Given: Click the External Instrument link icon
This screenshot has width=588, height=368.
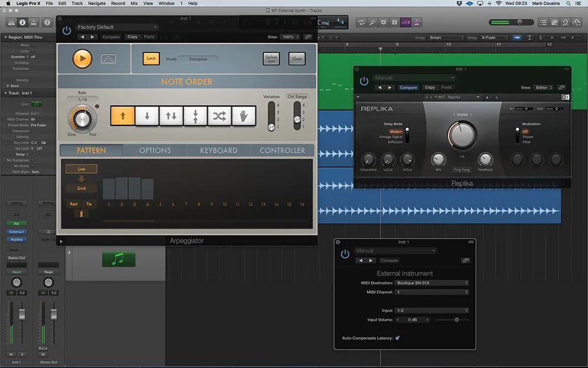Looking at the screenshot, I should tap(465, 260).
